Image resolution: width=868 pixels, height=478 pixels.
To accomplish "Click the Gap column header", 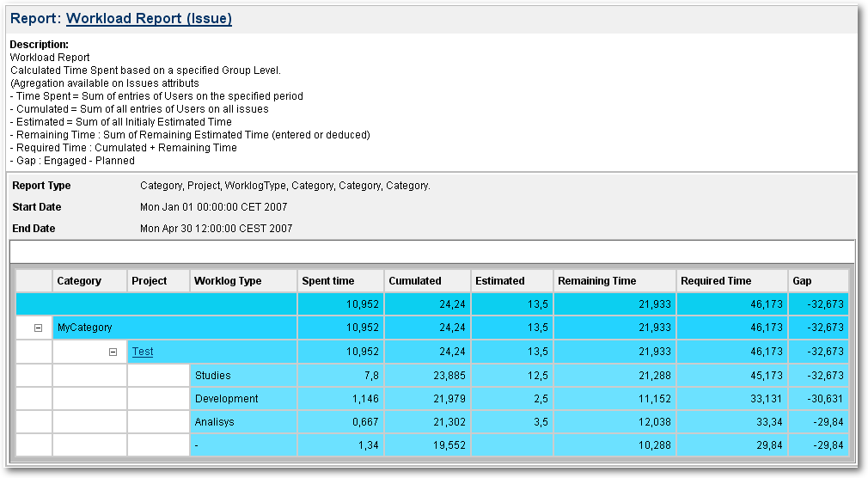I will point(802,281).
